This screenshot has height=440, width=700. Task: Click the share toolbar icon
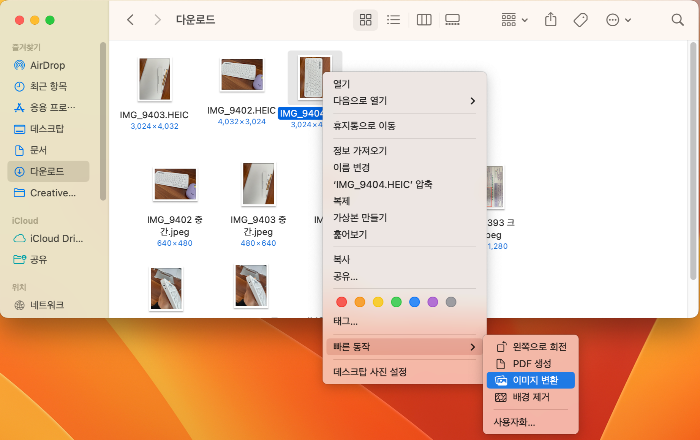tap(550, 20)
